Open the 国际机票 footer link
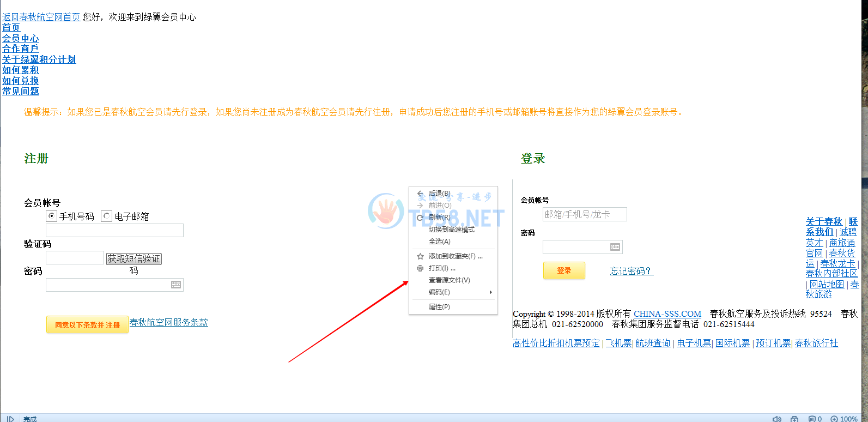The height and width of the screenshot is (422, 868). [733, 343]
